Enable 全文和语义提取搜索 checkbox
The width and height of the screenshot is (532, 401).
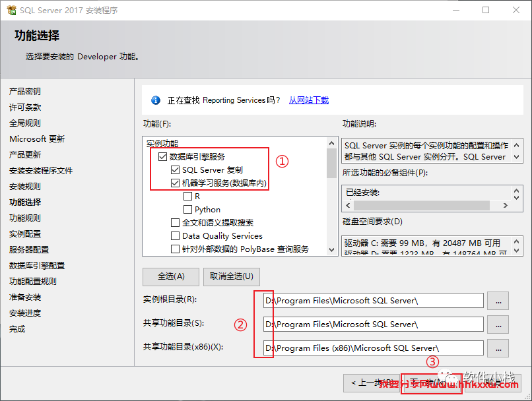(x=175, y=223)
